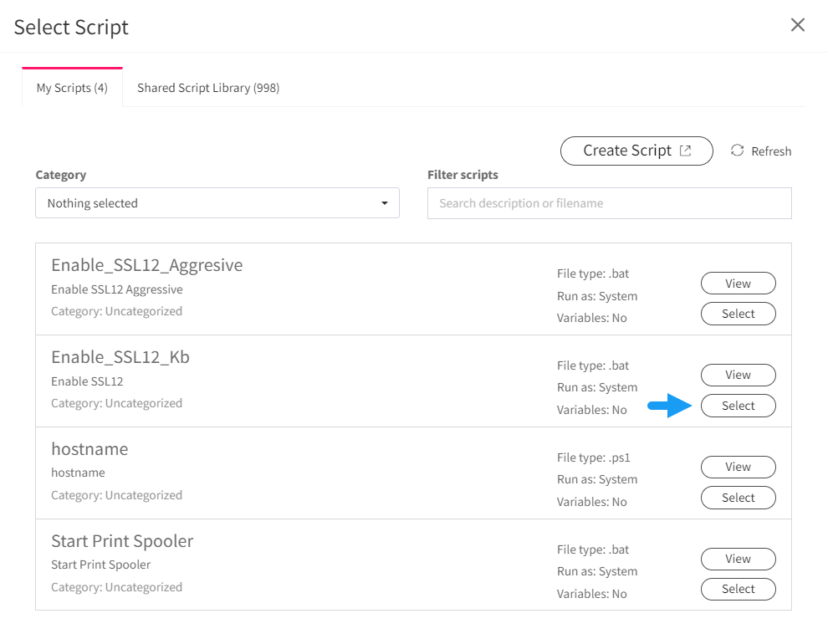The height and width of the screenshot is (644, 828).
Task: Click the external link icon in Create Script
Action: pos(686,151)
